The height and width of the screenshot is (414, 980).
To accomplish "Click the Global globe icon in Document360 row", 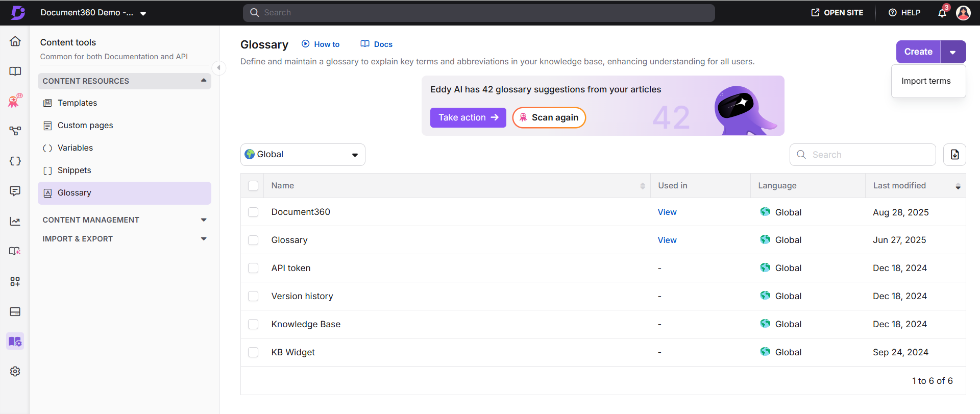I will (765, 212).
